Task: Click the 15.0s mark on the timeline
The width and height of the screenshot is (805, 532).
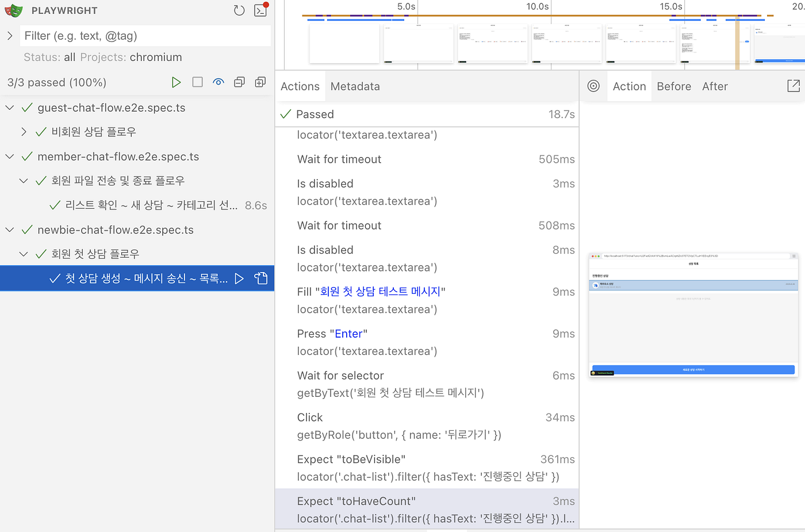Action: coord(671,6)
